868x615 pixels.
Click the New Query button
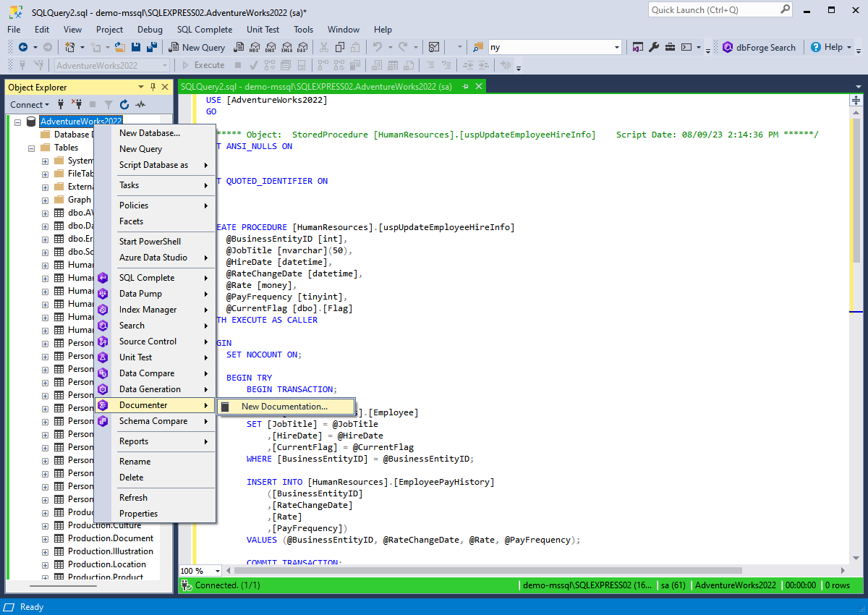(x=197, y=47)
